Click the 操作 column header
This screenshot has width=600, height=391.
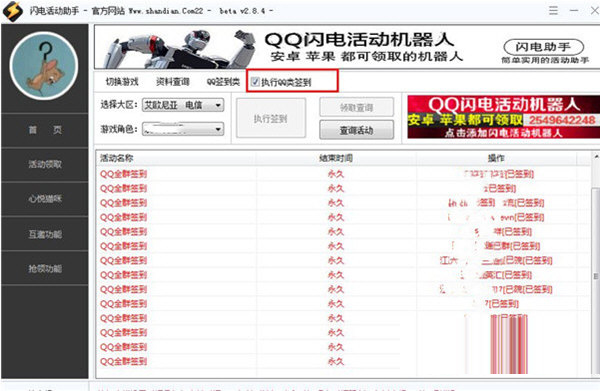[496, 158]
